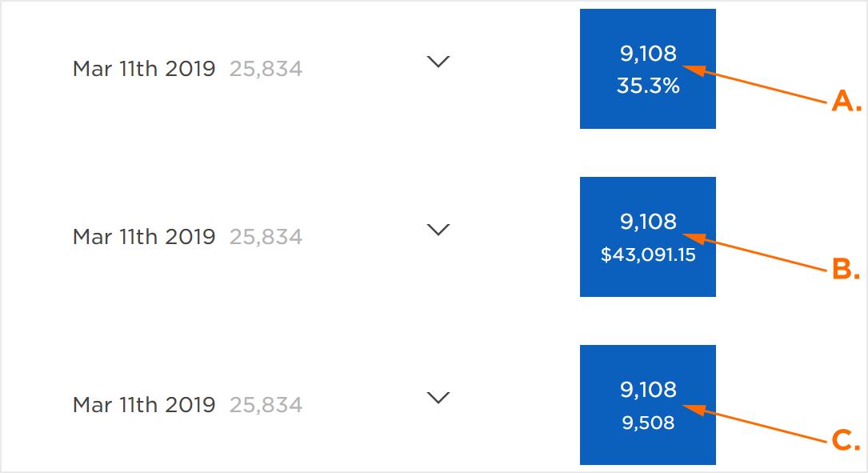Viewport: 868px width, 473px height.
Task: Click the orange annotation label B.
Action: coord(846,270)
